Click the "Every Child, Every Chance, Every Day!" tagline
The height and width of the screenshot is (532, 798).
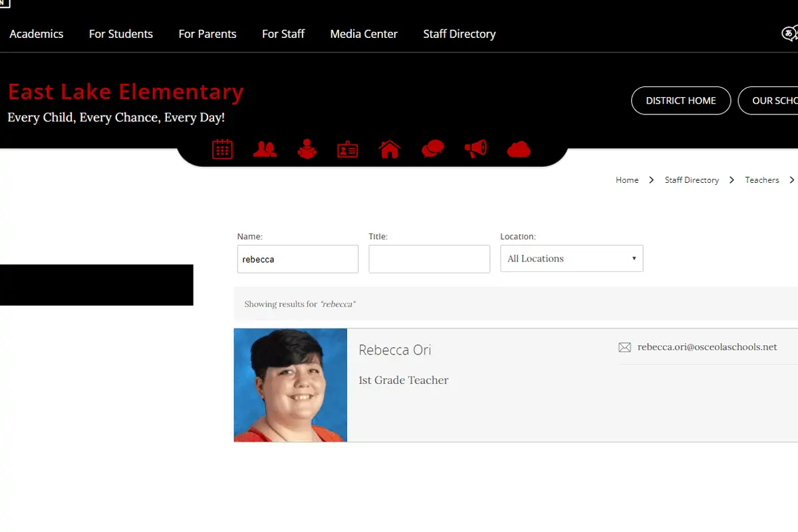coord(116,118)
